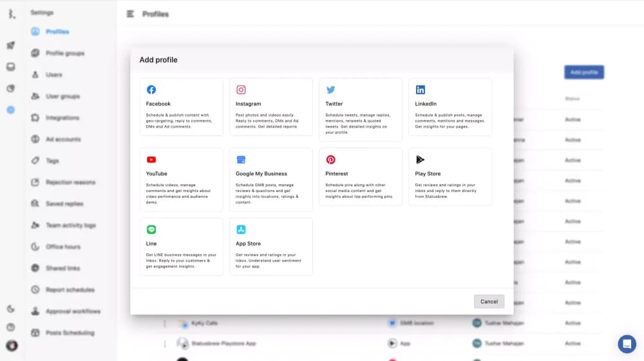Open the publish rocket icon

(x=11, y=45)
